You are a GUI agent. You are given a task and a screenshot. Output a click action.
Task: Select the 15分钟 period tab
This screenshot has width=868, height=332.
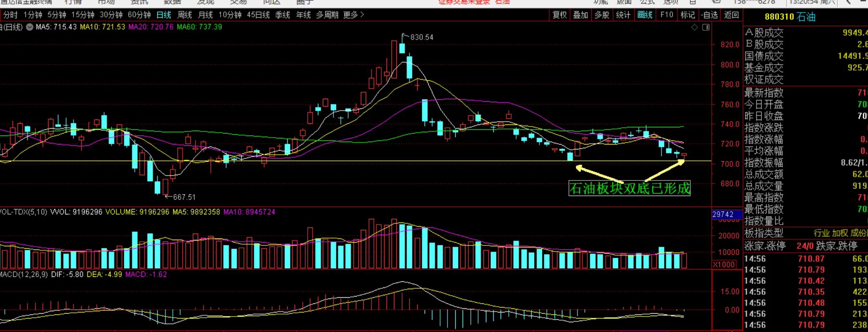[83, 15]
